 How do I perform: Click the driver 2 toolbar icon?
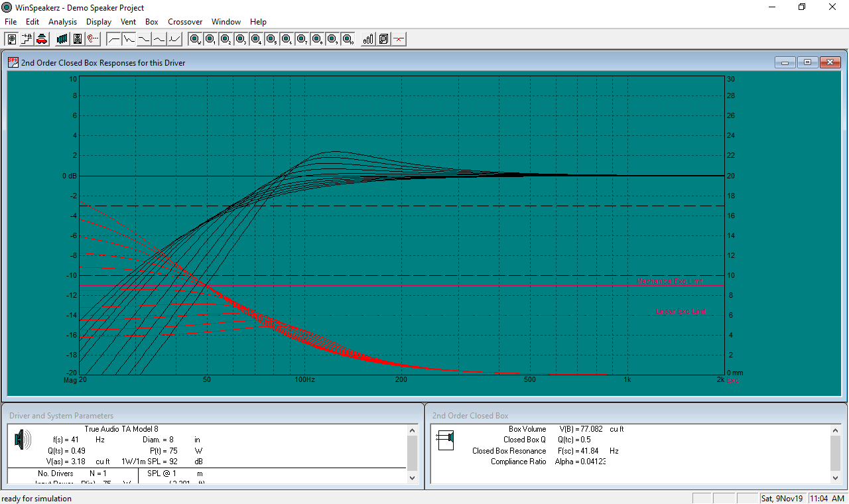tap(226, 39)
